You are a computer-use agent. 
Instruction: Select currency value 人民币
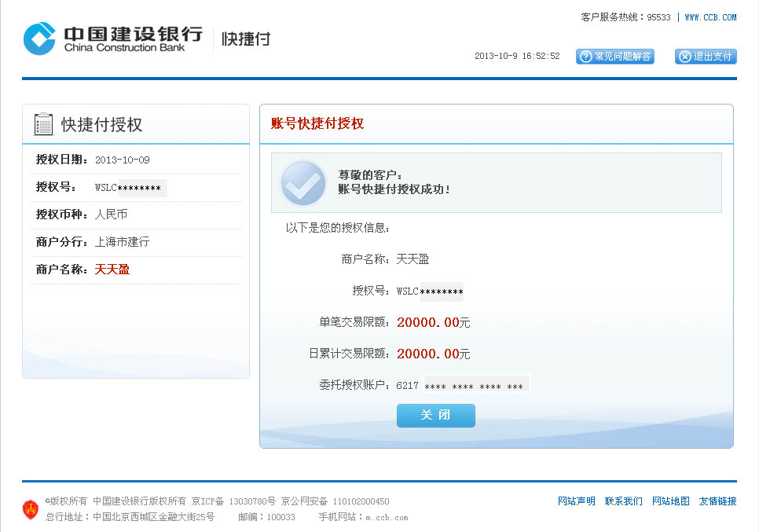click(111, 215)
